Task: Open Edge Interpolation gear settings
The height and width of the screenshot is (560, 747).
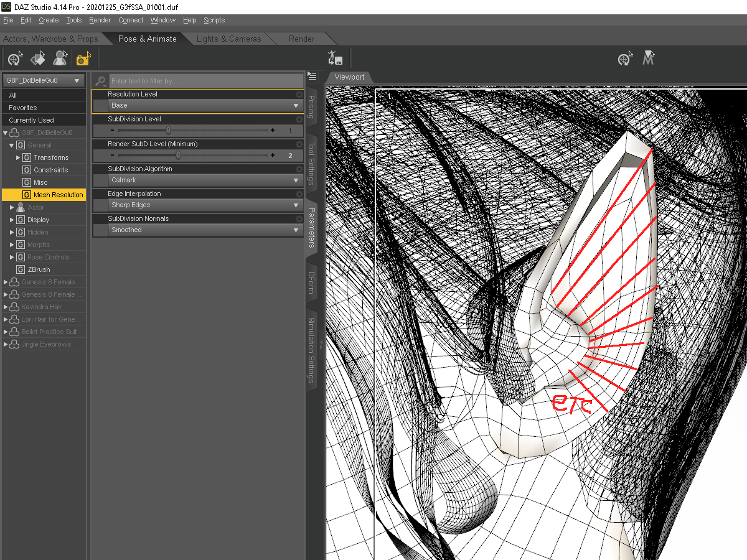Action: (299, 194)
